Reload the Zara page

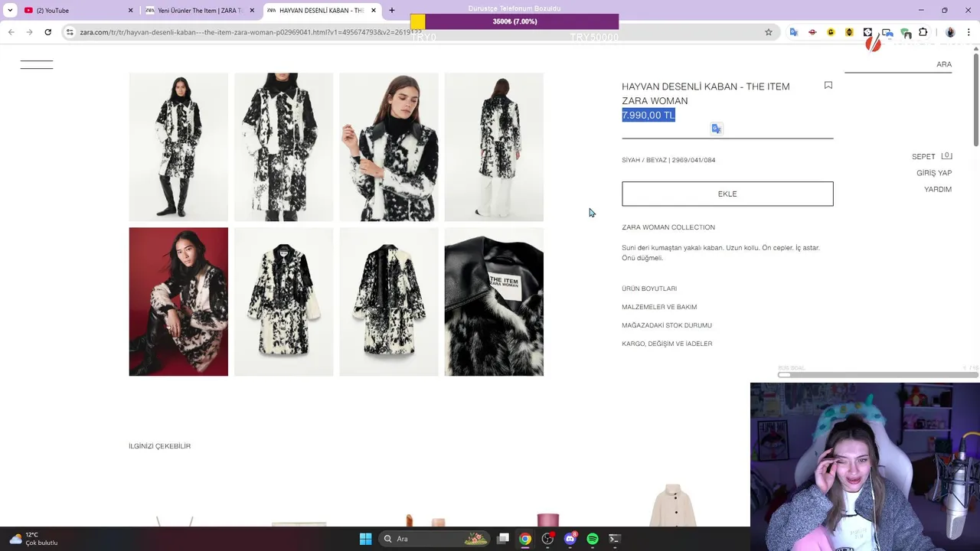tap(47, 32)
